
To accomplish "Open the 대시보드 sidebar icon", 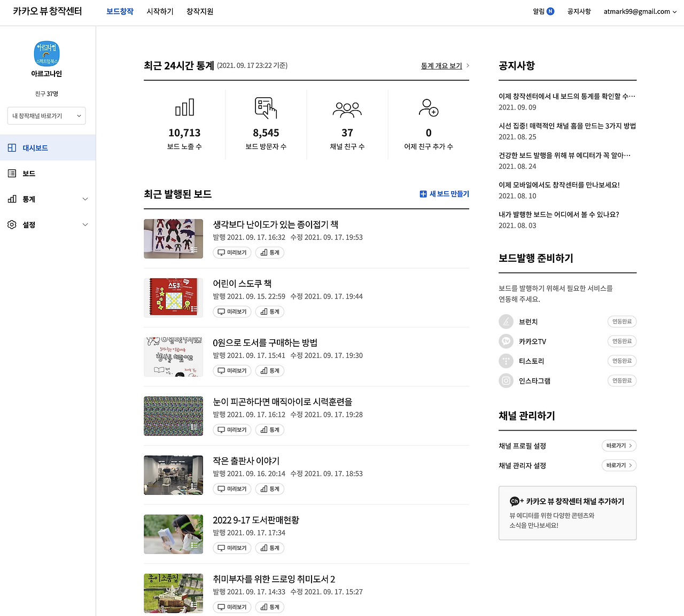I will [12, 147].
